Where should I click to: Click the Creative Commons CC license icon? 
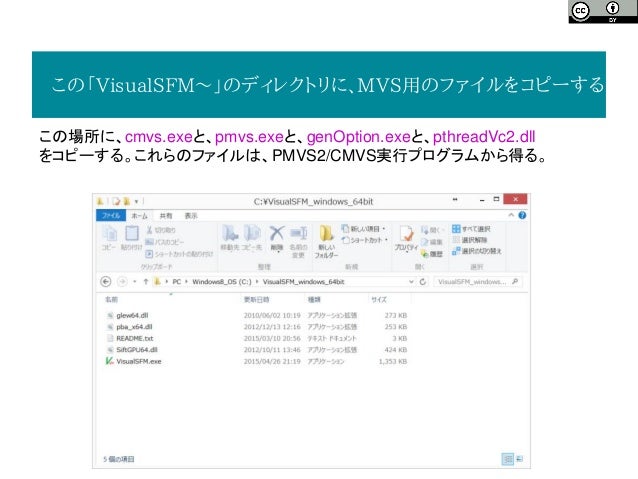[x=580, y=11]
